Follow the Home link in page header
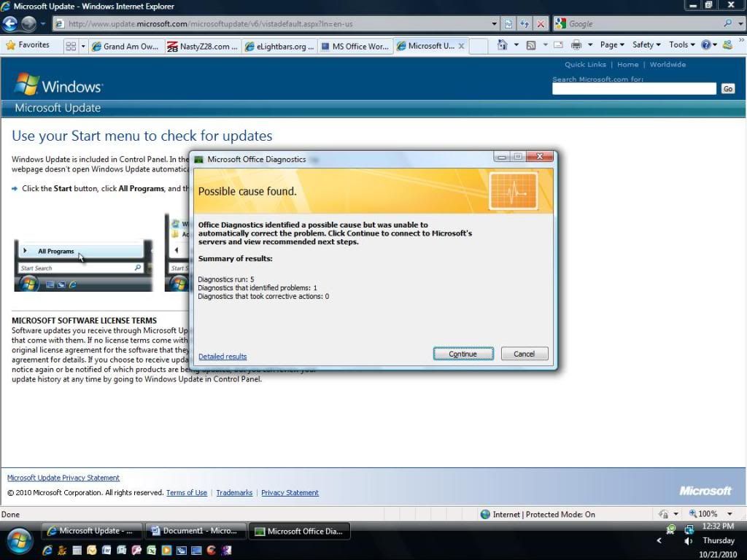747x560 pixels. 628,64
